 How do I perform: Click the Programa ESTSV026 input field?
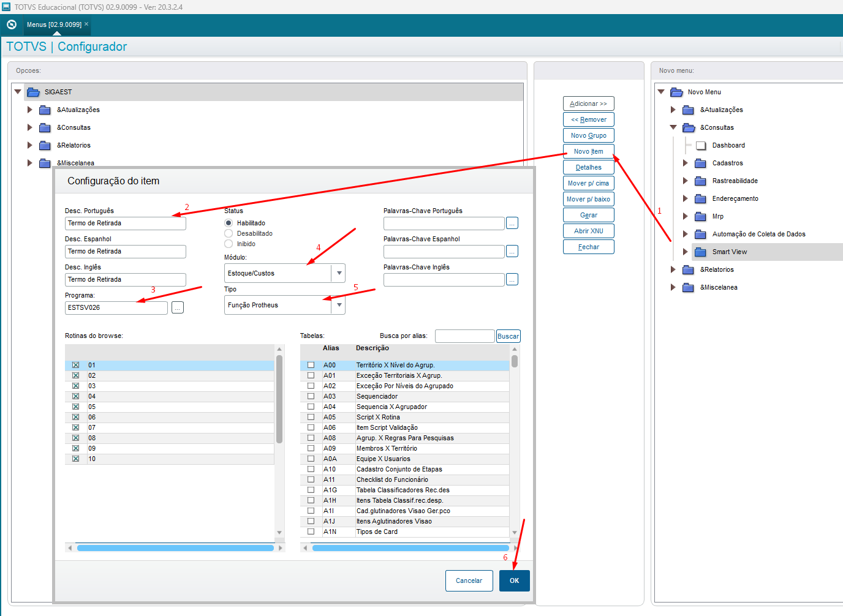pyautogui.click(x=116, y=307)
